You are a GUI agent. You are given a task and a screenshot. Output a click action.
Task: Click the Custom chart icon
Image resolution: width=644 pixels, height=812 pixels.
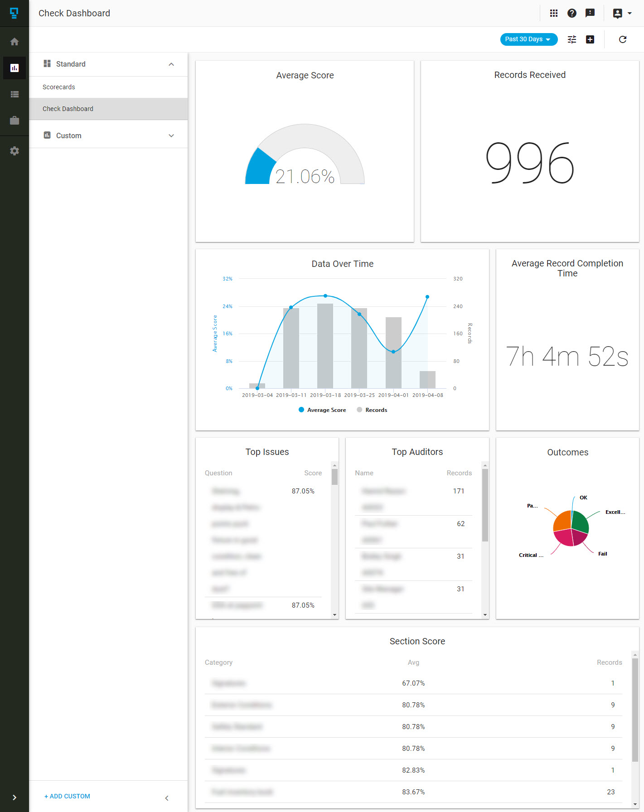click(47, 135)
